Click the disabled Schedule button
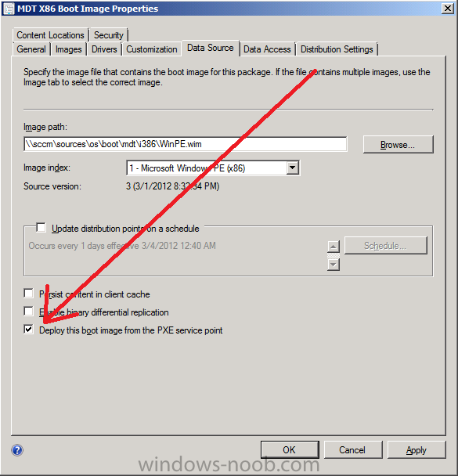The height and width of the screenshot is (476, 458). pos(385,246)
